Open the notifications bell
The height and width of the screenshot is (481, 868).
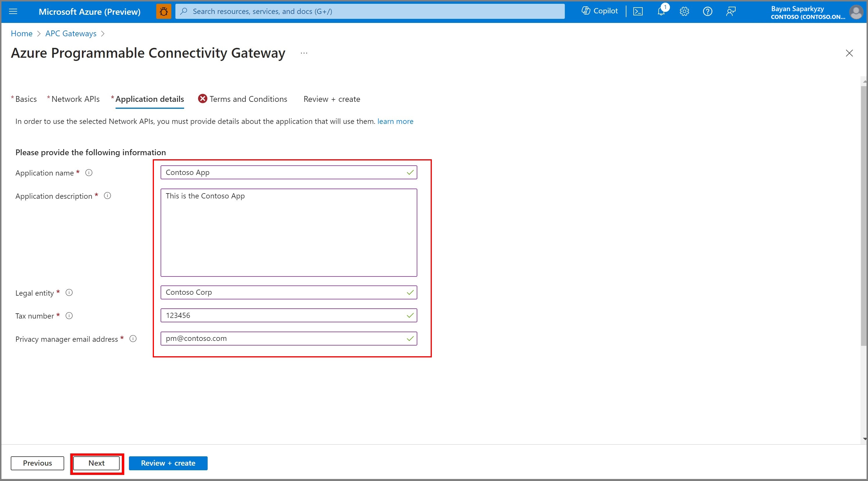tap(662, 11)
